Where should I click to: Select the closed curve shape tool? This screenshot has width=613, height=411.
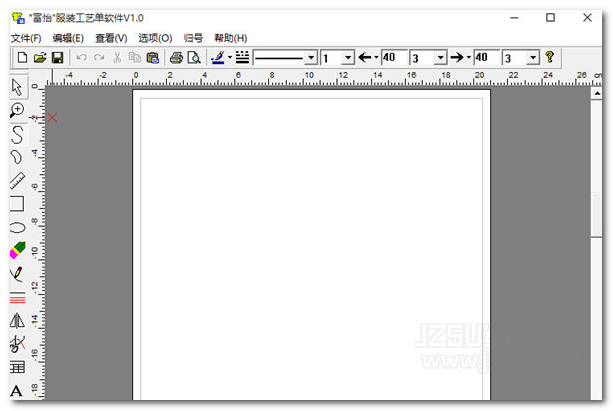(16, 157)
